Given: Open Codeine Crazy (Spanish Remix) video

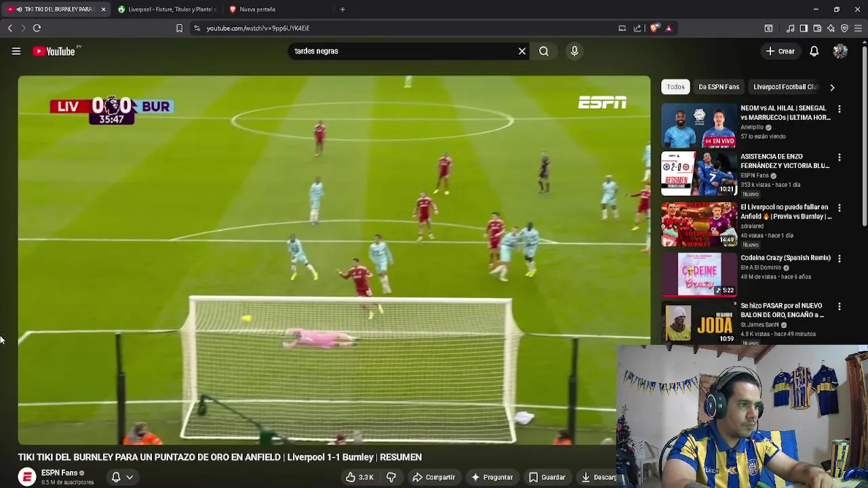Looking at the screenshot, I should (785, 258).
